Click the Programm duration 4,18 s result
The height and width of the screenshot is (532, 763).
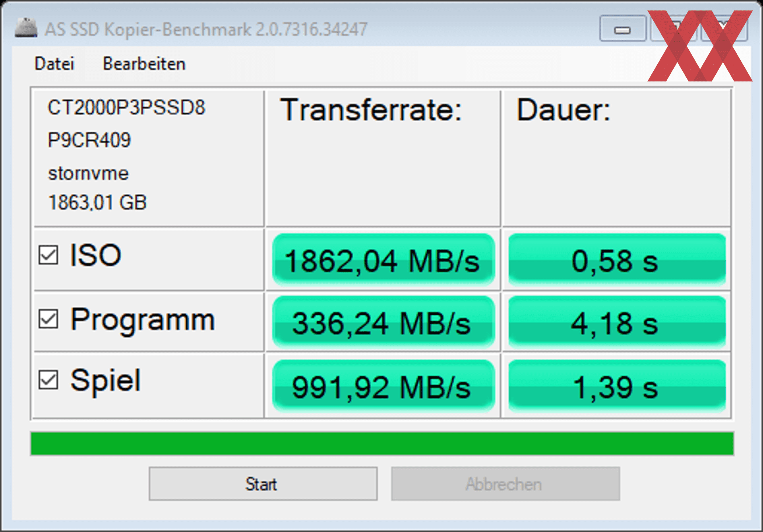[x=617, y=323]
